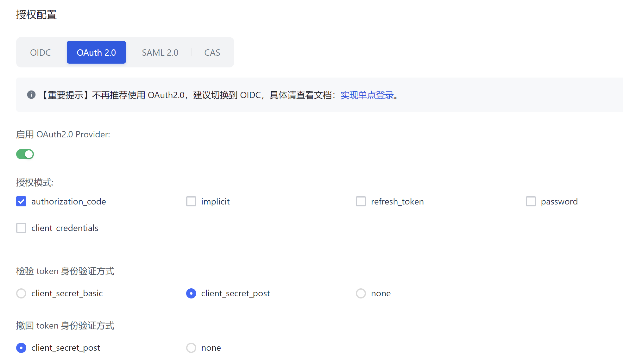The height and width of the screenshot is (364, 623).
Task: Choose none for token introspection auth
Action: (361, 293)
